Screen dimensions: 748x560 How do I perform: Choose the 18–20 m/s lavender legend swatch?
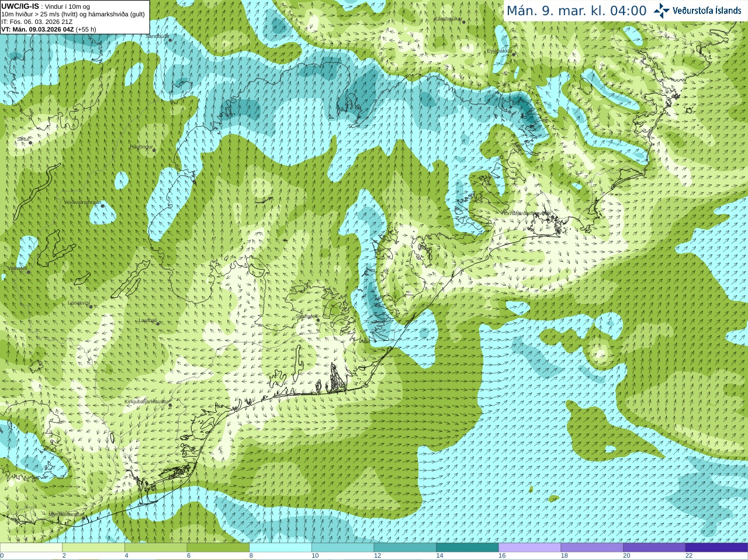click(592, 548)
